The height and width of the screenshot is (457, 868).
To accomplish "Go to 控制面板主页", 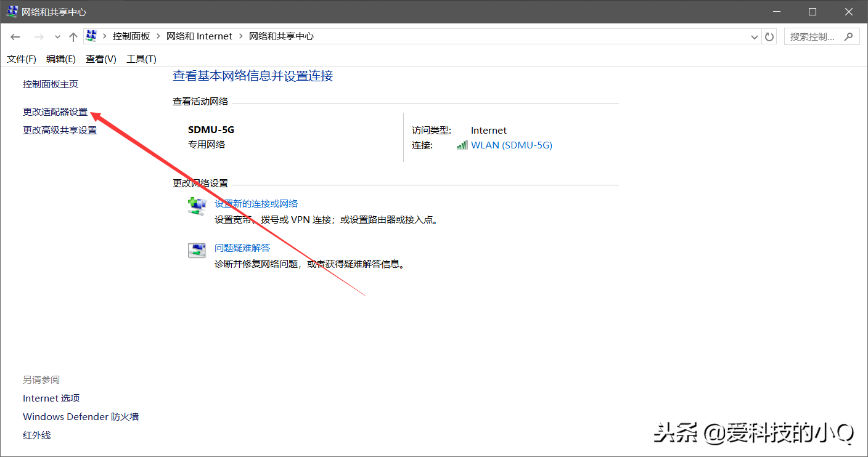I will click(51, 84).
